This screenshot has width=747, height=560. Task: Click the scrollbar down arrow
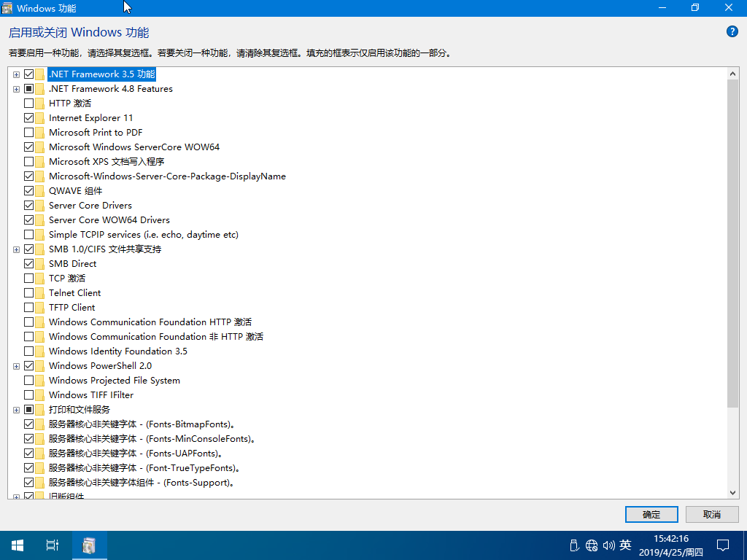732,493
